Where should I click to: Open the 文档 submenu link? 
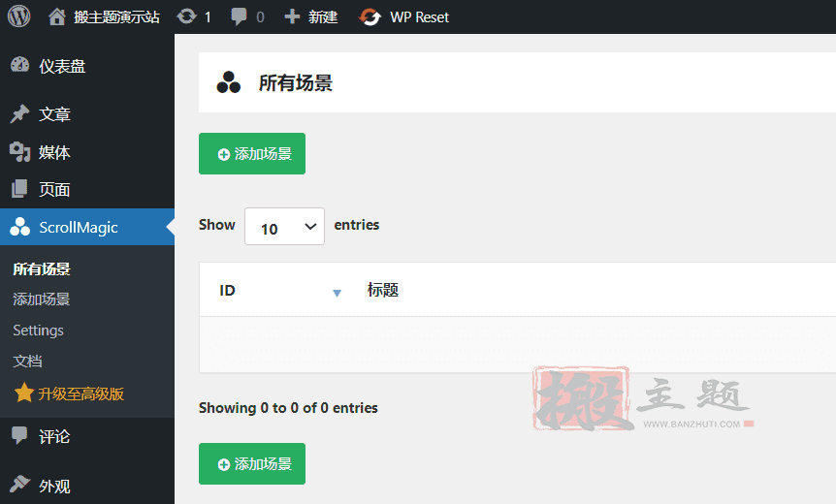28,362
